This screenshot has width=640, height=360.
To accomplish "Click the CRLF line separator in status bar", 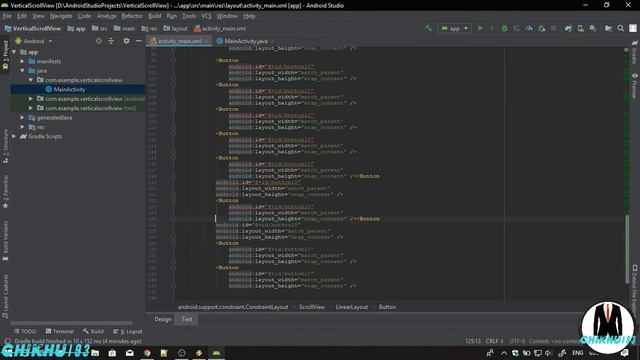I will (x=494, y=341).
